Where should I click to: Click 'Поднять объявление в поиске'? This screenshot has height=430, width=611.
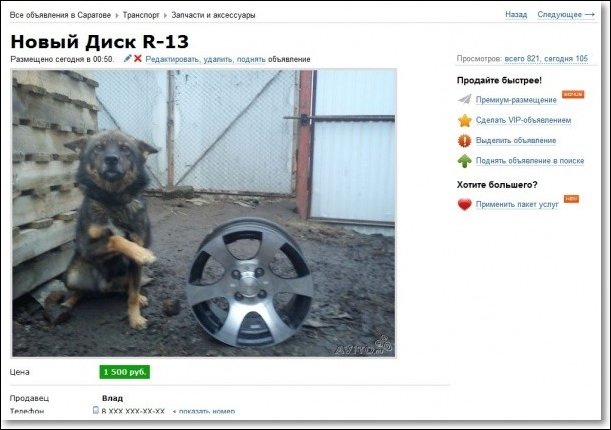[x=530, y=160]
